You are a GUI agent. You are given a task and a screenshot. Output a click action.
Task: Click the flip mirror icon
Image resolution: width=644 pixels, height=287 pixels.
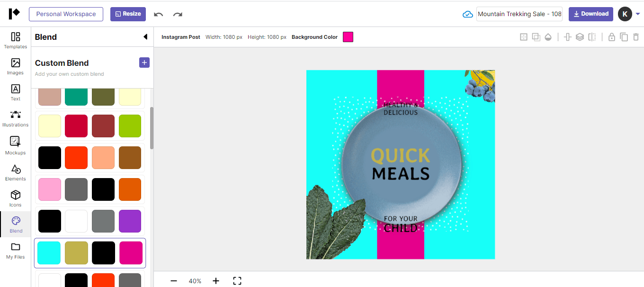[x=592, y=37]
